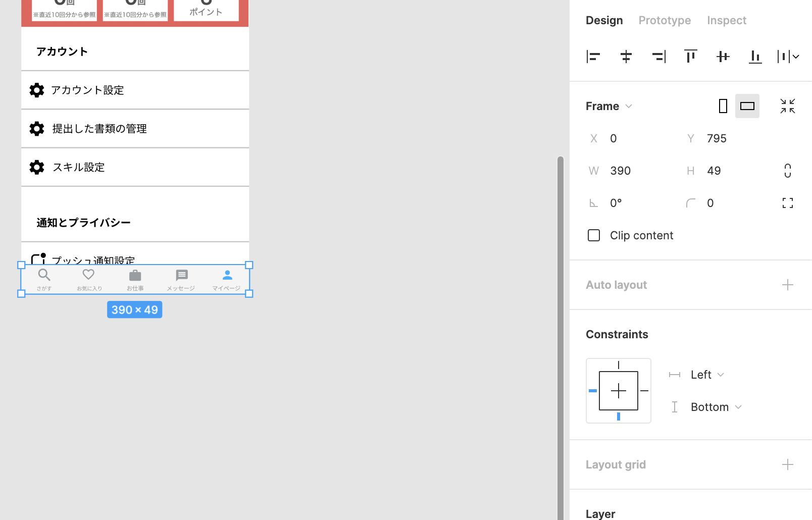Select the align top icon

pos(690,57)
